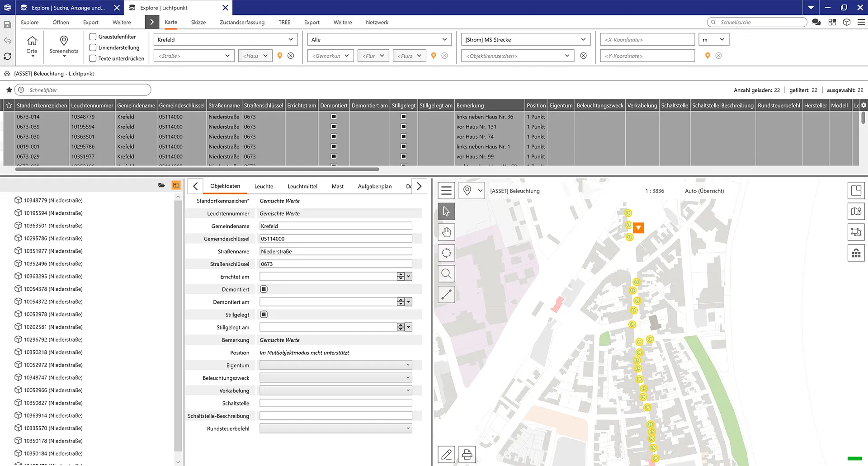Screen dimensions: 868x466
Task: Check Texte unterdrücken option
Action: [93, 58]
